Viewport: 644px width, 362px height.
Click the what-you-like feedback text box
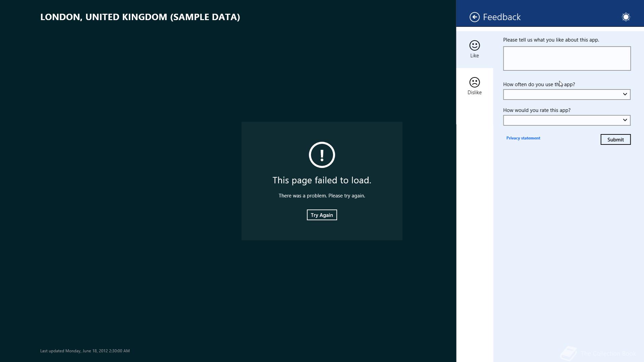[x=567, y=59]
